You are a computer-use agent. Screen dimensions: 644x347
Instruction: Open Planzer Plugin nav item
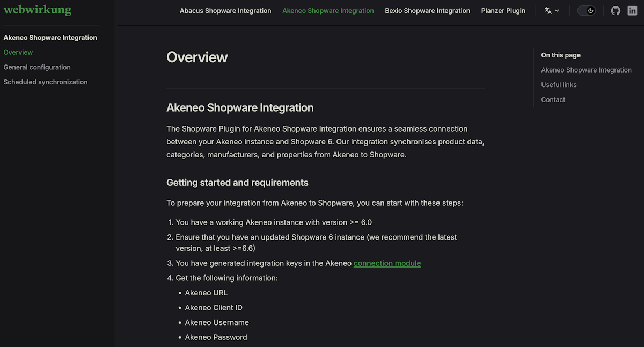503,11
